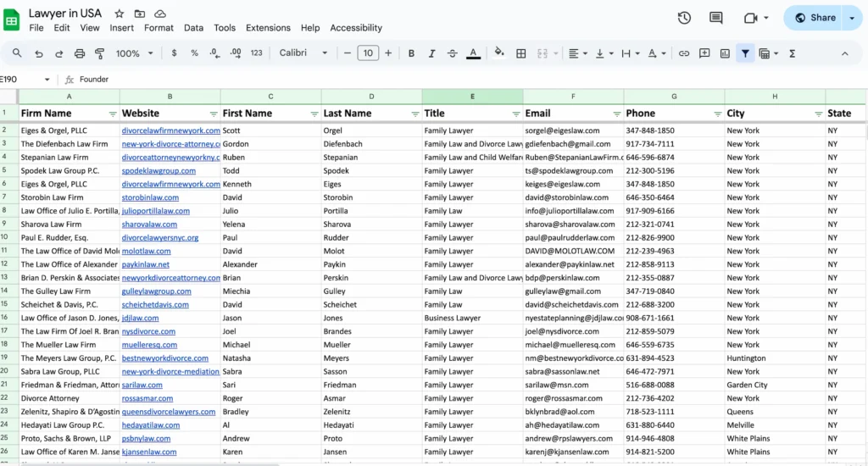The image size is (868, 466).
Task: Open the Calibri font dropdown
Action: (303, 53)
